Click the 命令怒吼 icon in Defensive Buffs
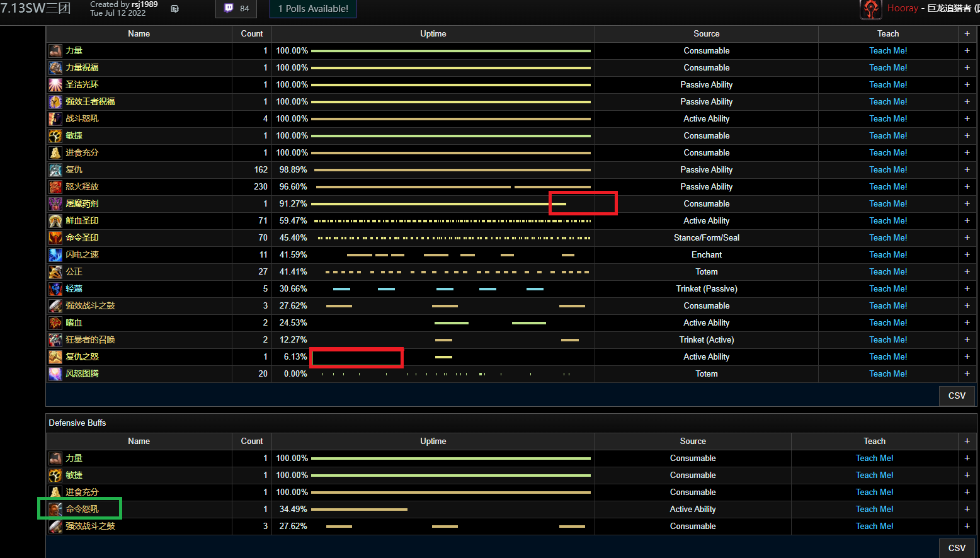The height and width of the screenshot is (558, 980). pyautogui.click(x=55, y=509)
